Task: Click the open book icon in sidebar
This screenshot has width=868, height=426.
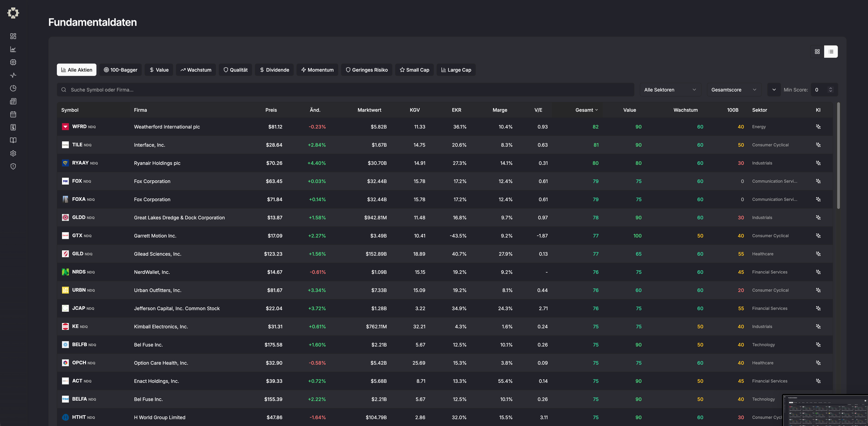Action: (x=13, y=140)
